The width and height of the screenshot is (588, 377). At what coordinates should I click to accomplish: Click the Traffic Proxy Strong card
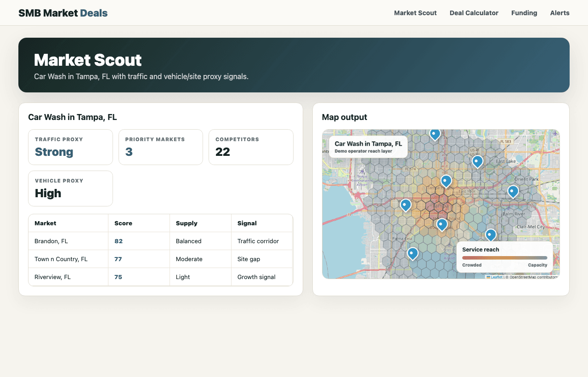pyautogui.click(x=70, y=147)
